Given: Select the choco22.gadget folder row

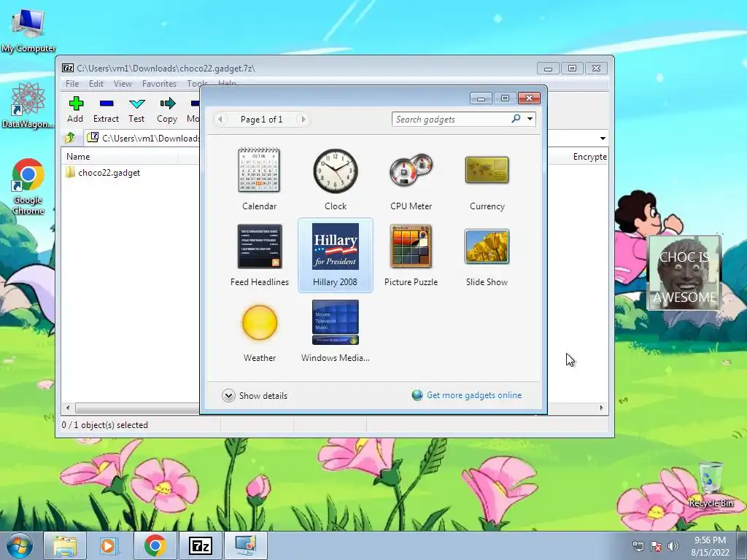Looking at the screenshot, I should [109, 172].
